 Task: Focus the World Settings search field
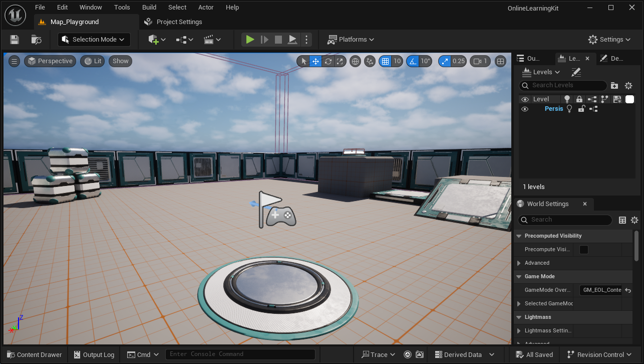[565, 220]
